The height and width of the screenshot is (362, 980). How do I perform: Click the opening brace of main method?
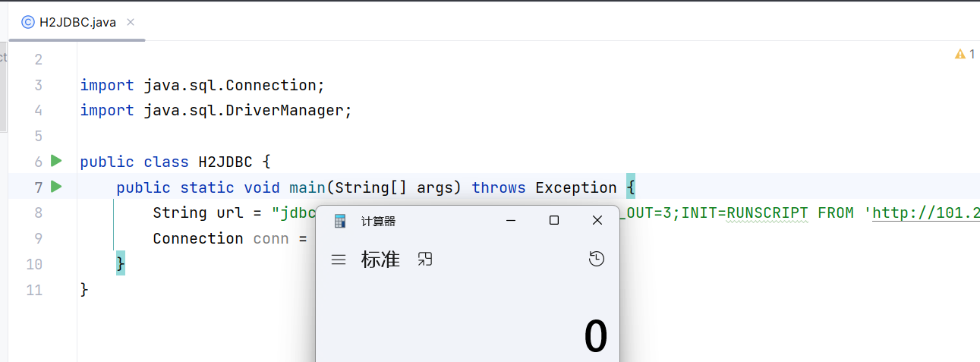tap(631, 187)
